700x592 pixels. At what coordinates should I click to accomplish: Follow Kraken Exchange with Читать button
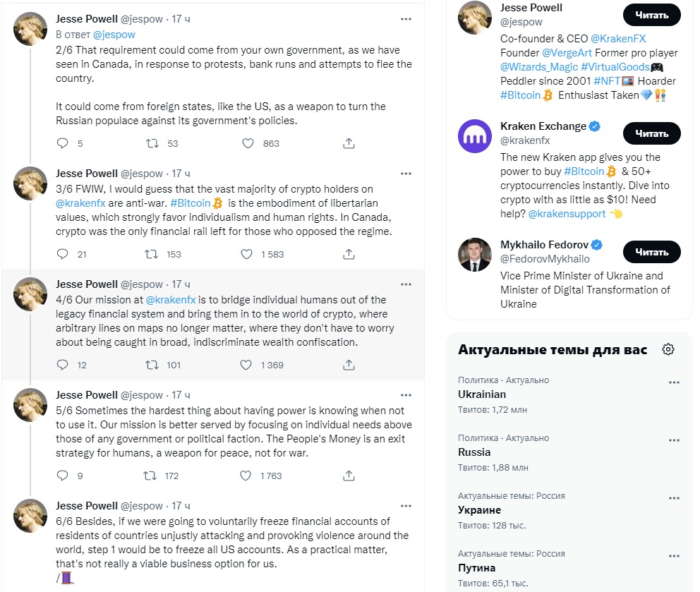652,133
